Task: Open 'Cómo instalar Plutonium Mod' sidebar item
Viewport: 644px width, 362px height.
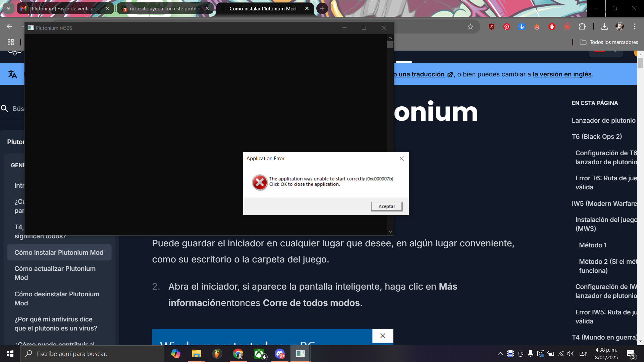Action: [x=59, y=252]
